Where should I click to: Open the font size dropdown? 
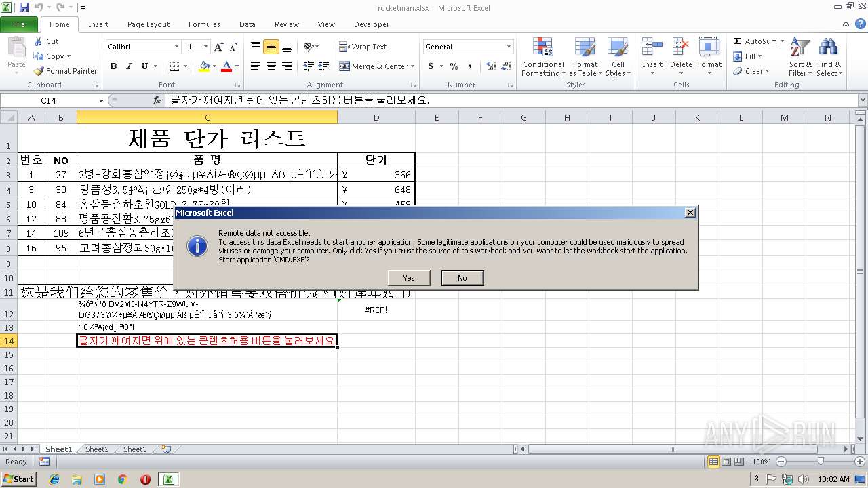point(206,47)
